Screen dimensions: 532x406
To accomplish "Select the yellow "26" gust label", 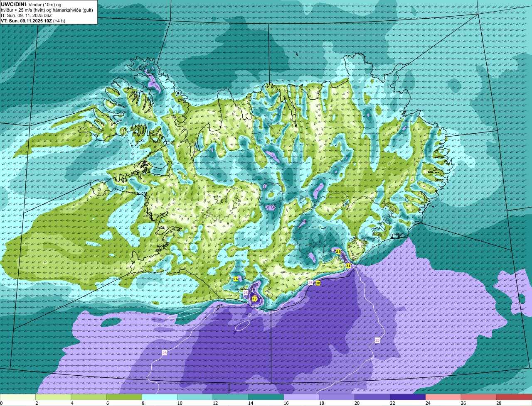I will 235,279.
